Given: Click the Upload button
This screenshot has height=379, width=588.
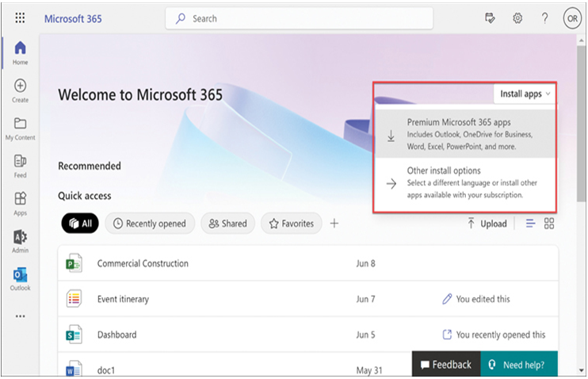Looking at the screenshot, I should tap(487, 224).
